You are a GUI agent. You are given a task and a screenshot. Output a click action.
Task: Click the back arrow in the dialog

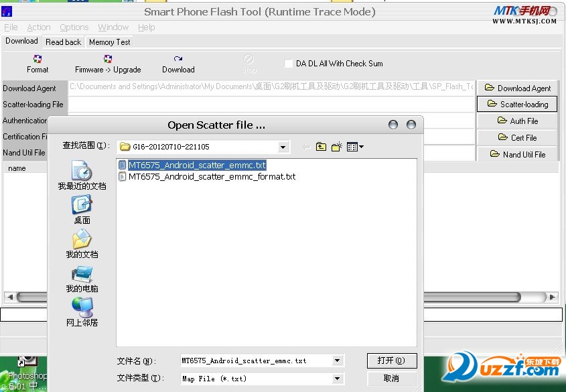point(307,147)
